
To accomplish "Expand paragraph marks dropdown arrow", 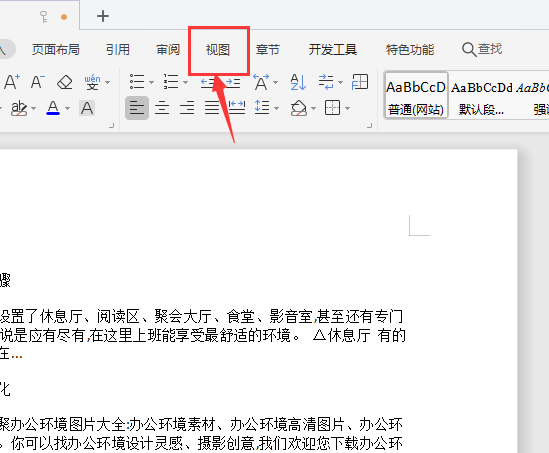I will (340, 83).
